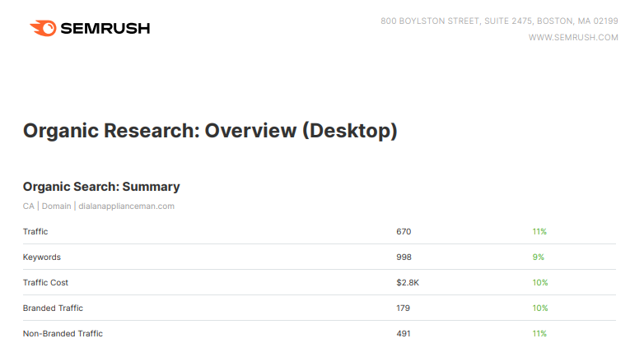Screen dimensions: 644x357
Task: Click the Branded Traffic value 179
Action: [x=404, y=308]
